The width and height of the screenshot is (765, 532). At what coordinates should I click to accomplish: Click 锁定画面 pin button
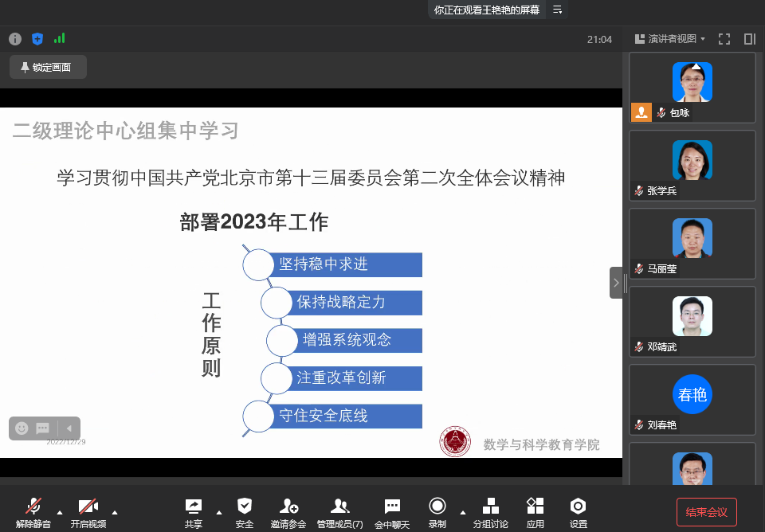(48, 67)
